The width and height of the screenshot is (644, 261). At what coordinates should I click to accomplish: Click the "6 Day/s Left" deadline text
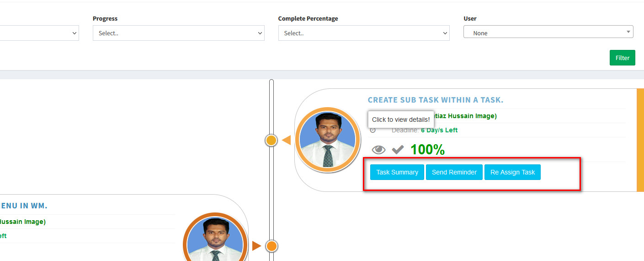pos(439,130)
